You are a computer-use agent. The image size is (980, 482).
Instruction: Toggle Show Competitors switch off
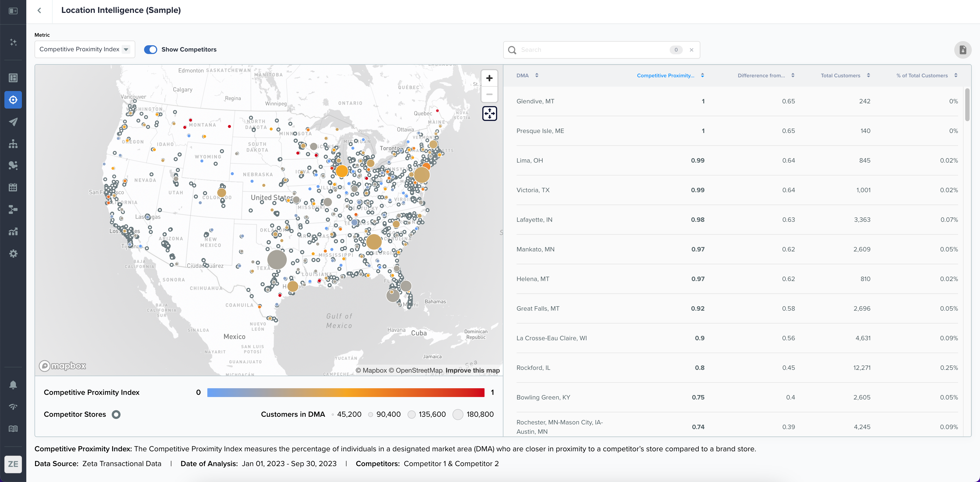point(151,50)
